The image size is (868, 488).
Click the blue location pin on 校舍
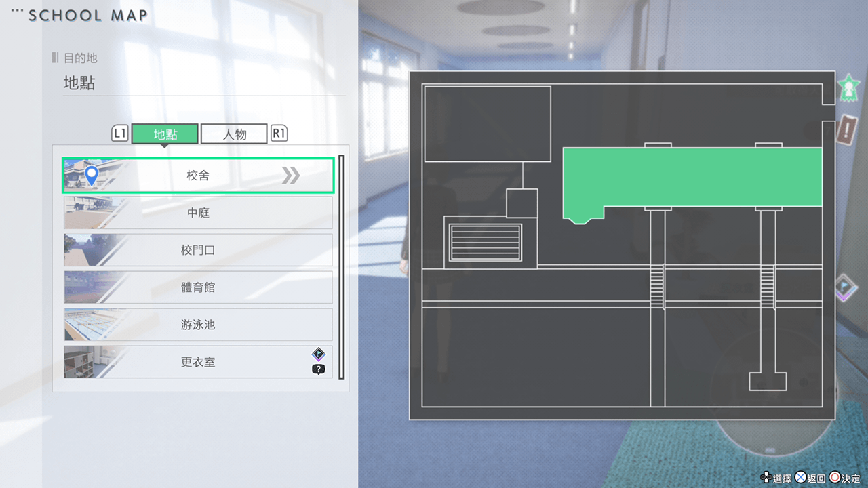tap(92, 176)
